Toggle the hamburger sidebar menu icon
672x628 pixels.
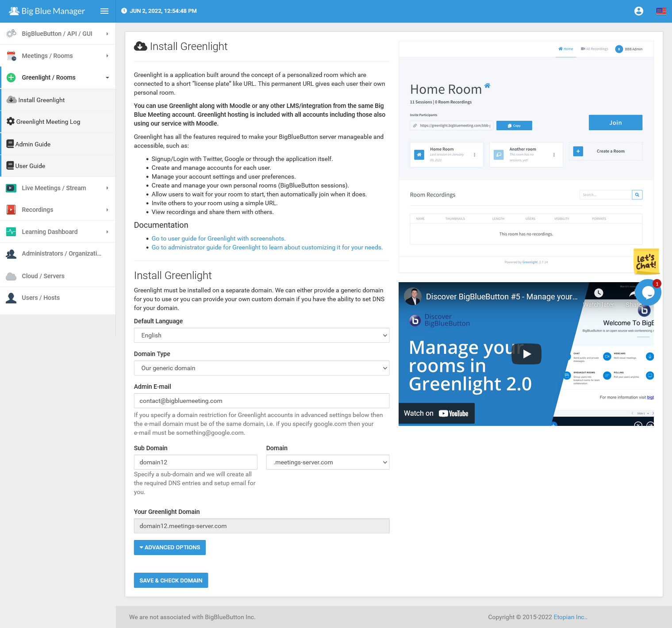click(104, 11)
